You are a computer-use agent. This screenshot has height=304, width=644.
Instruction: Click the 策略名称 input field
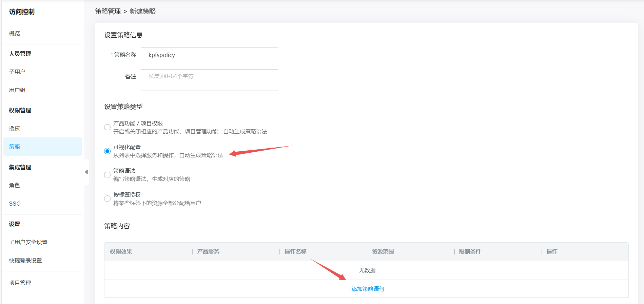click(209, 55)
